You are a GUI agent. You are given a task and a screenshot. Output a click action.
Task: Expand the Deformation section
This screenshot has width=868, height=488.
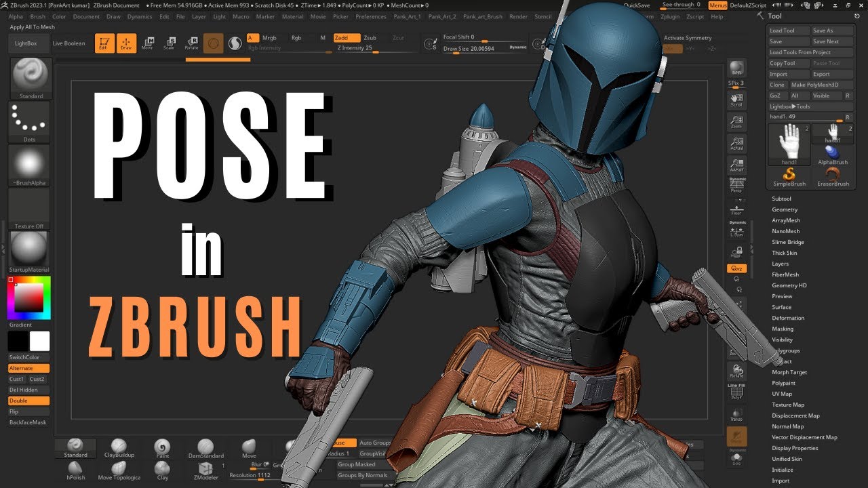(788, 318)
